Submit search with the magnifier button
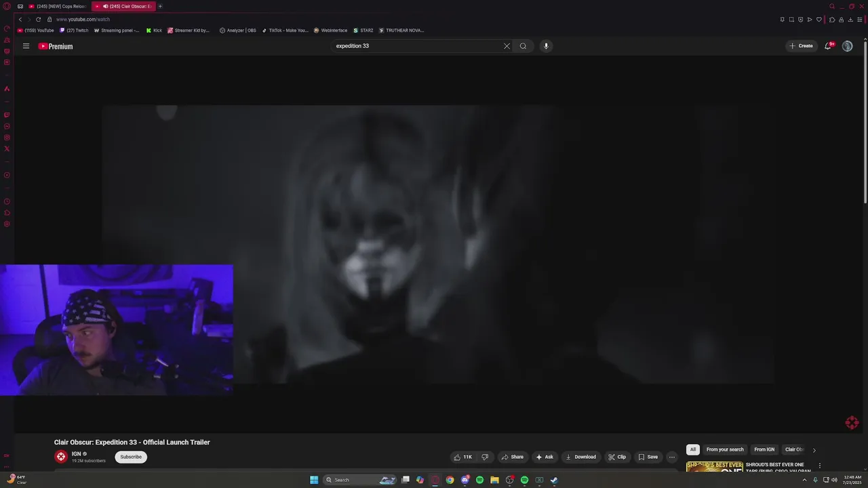The height and width of the screenshot is (488, 868). point(523,46)
